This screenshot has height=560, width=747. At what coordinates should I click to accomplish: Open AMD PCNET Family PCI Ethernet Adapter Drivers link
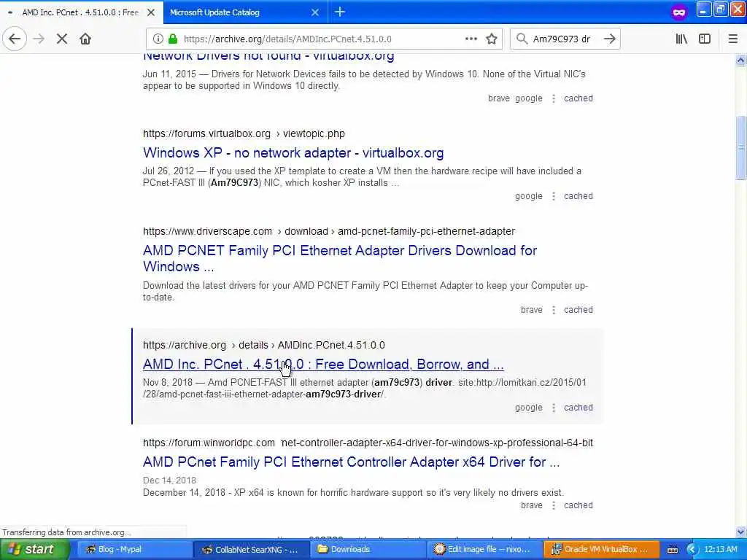coord(340,259)
